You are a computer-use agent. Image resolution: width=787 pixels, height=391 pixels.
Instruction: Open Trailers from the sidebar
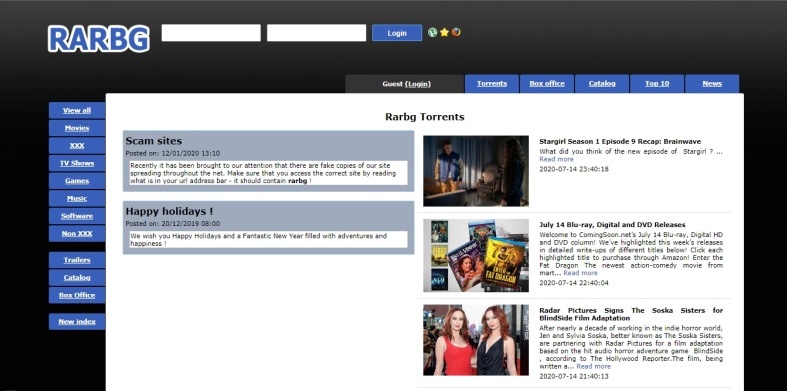click(x=77, y=260)
